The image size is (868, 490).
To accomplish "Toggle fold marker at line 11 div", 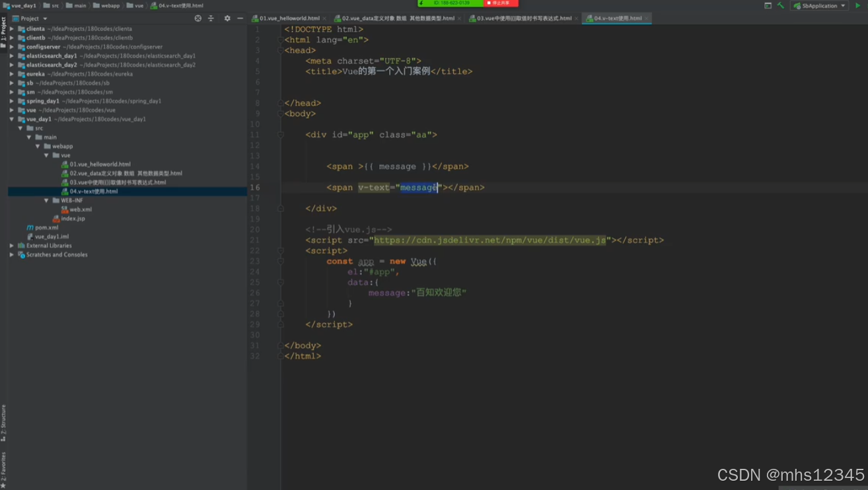I will pos(281,135).
